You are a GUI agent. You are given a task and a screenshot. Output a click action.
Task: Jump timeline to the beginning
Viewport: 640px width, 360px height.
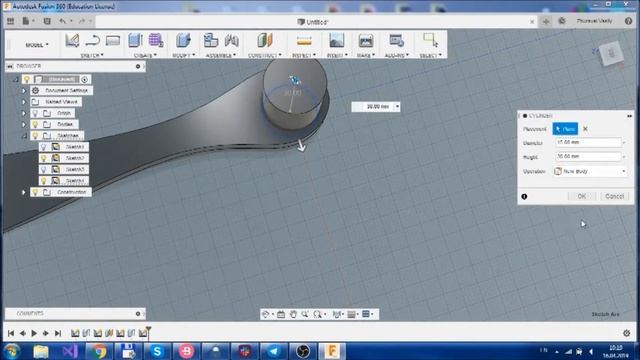[x=11, y=333]
